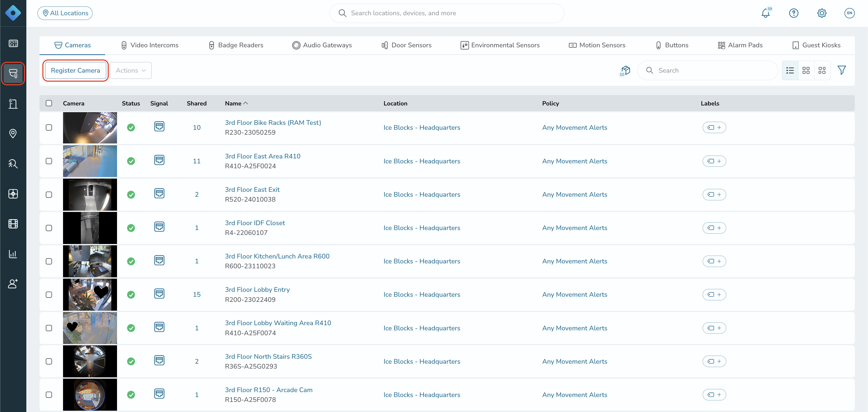This screenshot has width=868, height=412.
Task: Select checkbox for 3rd Floor Bike Racks row
Action: (x=49, y=127)
